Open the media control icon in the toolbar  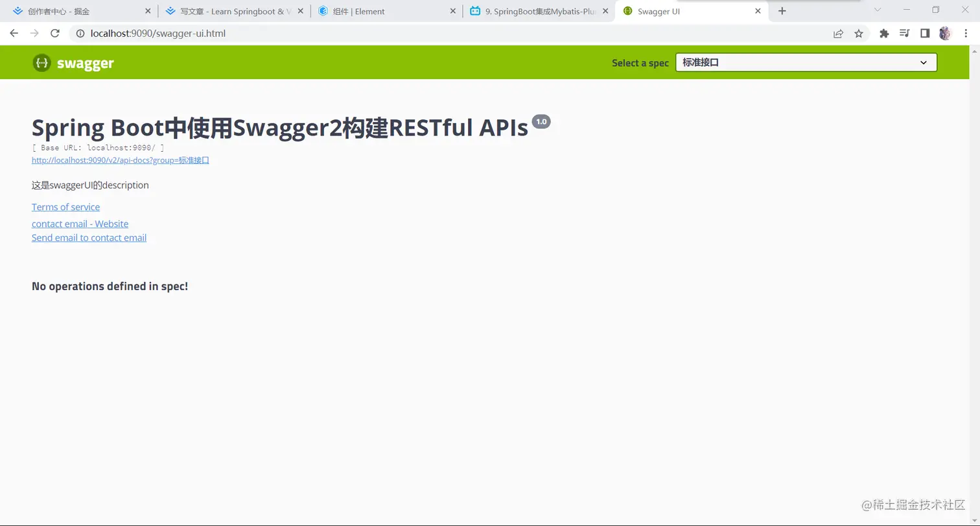point(905,33)
